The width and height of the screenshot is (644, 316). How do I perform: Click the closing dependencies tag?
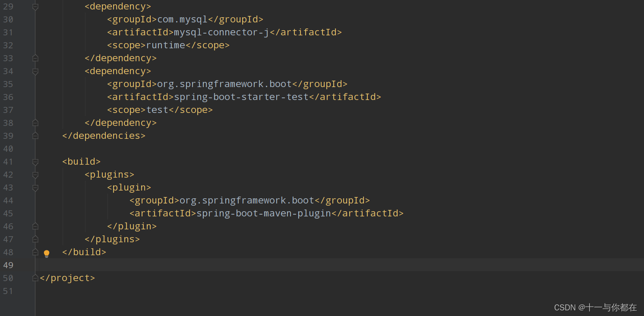click(104, 135)
